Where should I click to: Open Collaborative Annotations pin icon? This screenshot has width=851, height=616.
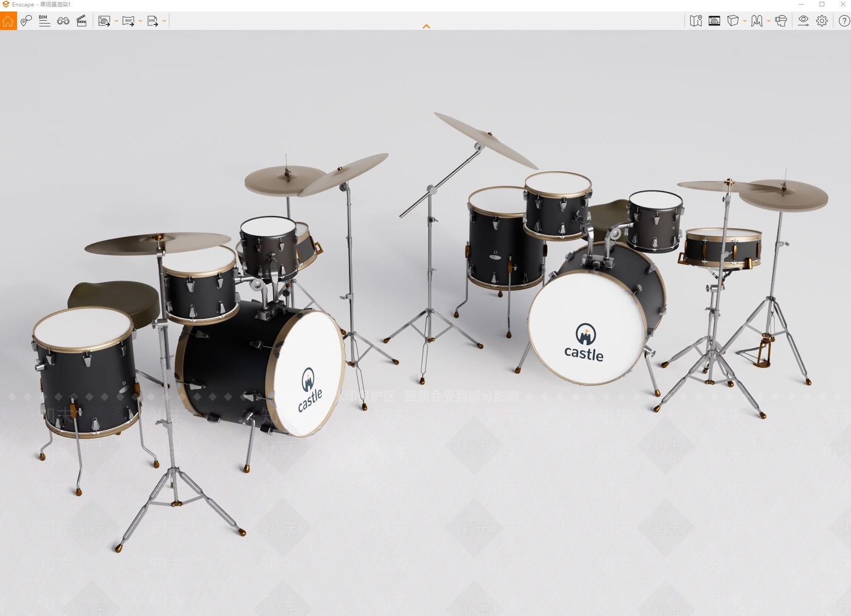(26, 21)
